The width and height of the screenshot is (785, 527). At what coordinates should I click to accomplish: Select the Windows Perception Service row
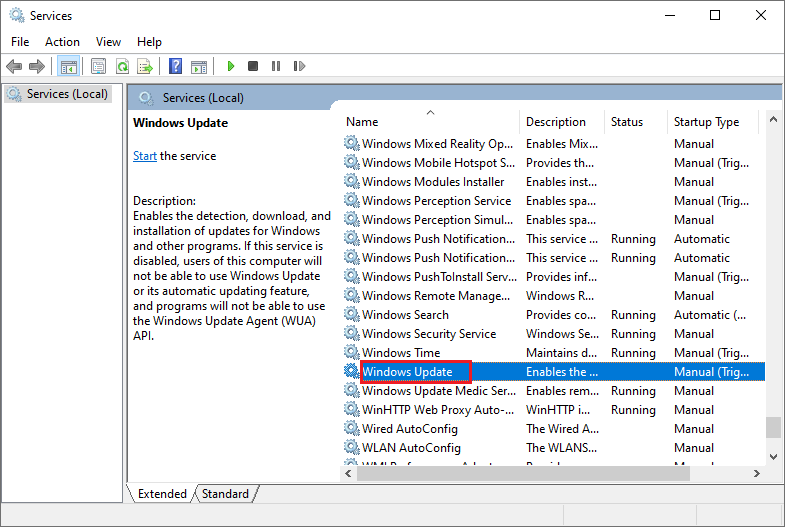[x=554, y=200]
